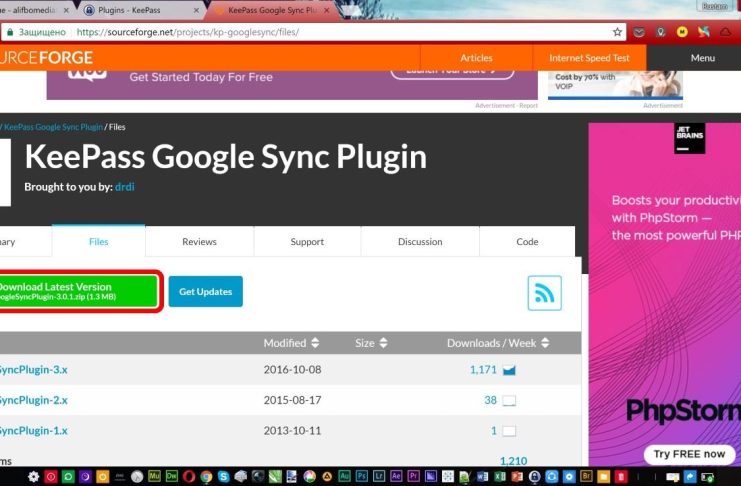
Task: Open the Pocket extension icon
Action: tap(639, 32)
